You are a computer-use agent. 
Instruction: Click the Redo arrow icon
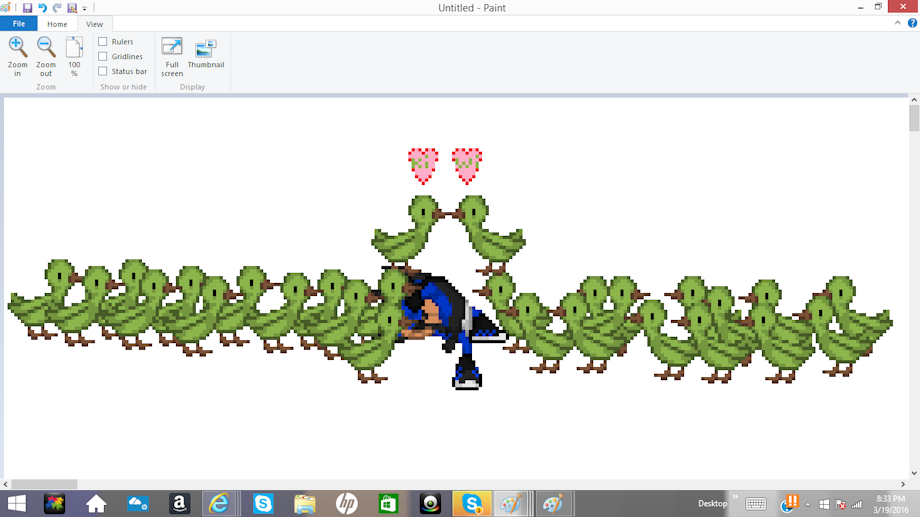57,8
